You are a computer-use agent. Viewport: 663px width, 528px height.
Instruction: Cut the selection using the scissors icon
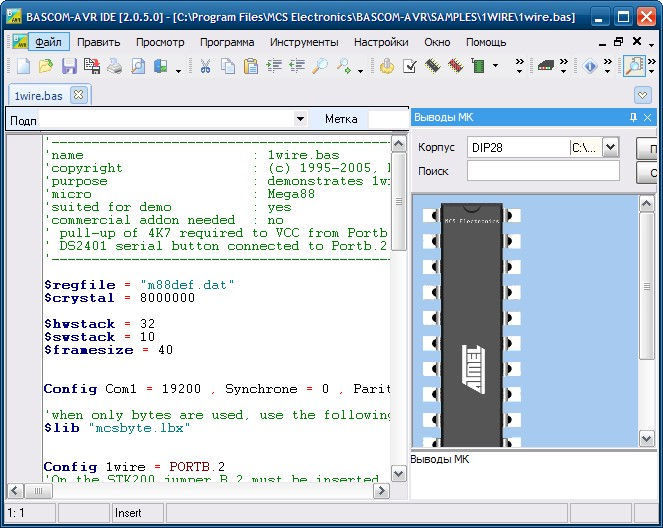[205, 66]
